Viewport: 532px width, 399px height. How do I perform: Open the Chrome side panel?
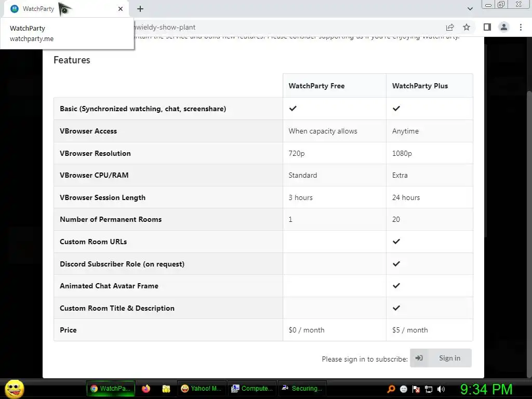pyautogui.click(x=487, y=28)
